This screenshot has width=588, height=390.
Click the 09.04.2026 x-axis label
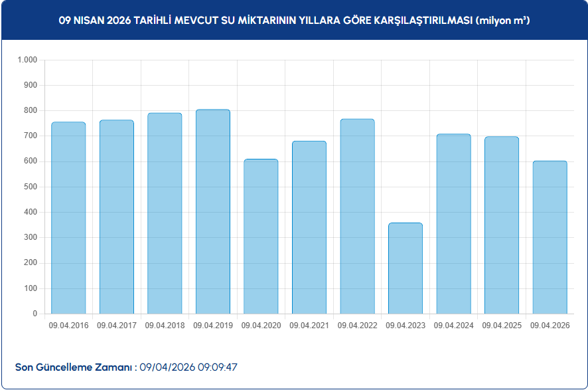(x=550, y=326)
